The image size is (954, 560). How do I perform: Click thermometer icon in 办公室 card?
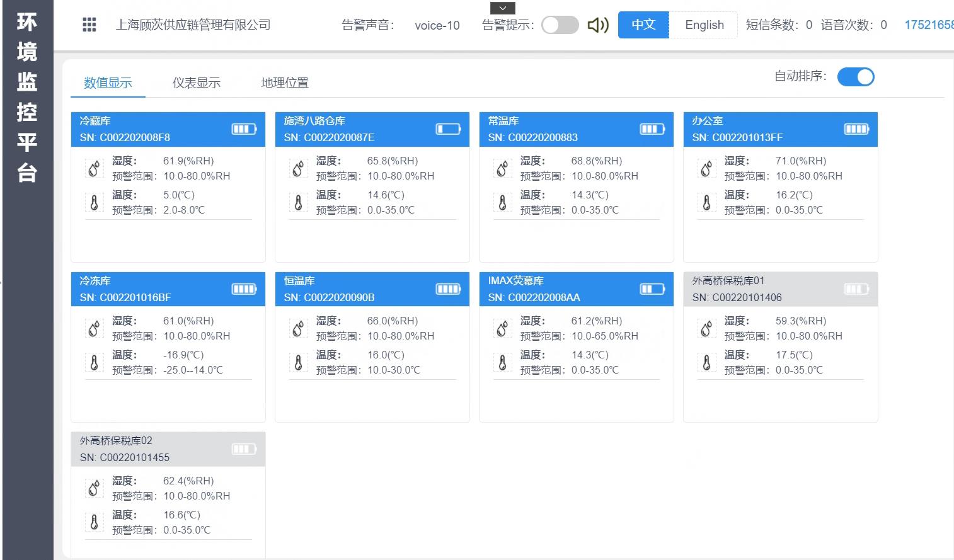pos(706,203)
